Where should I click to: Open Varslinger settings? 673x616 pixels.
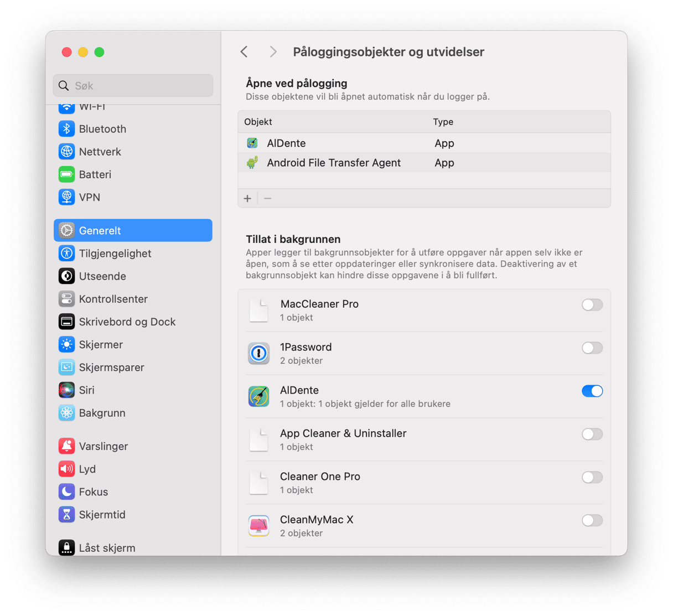[x=133, y=446]
